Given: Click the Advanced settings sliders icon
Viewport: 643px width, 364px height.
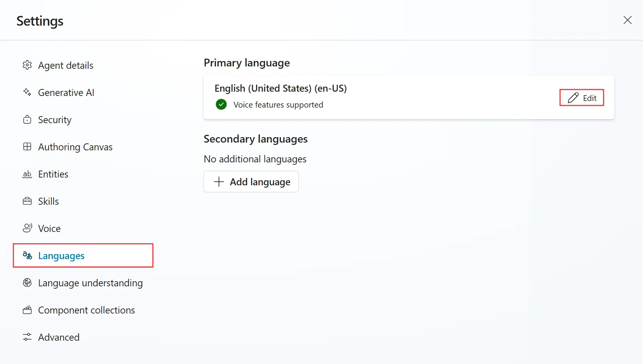Looking at the screenshot, I should (27, 337).
